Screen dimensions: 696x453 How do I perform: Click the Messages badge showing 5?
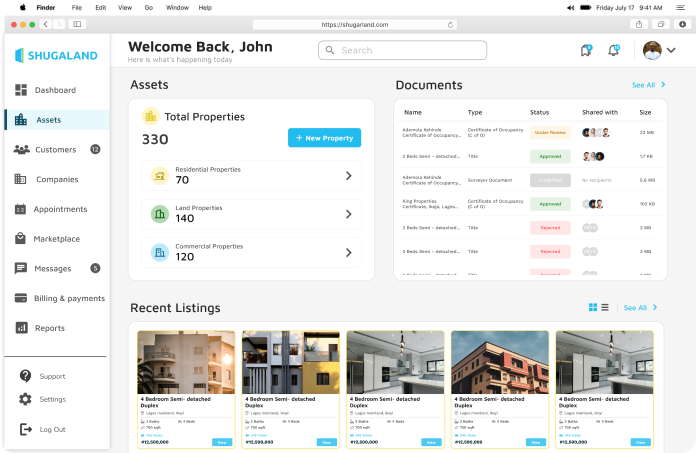click(95, 268)
